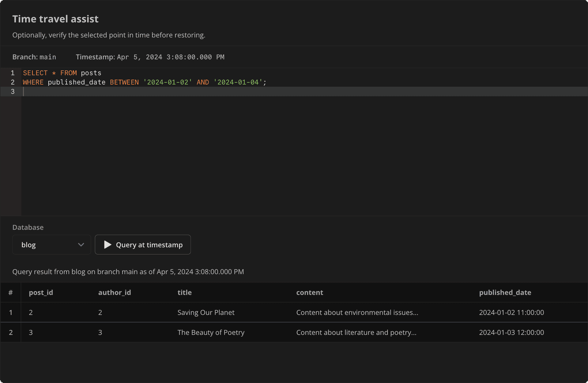Click the 2024-01-03 12:00:00 date cell
Image resolution: width=588 pixels, height=383 pixels.
pyautogui.click(x=511, y=332)
